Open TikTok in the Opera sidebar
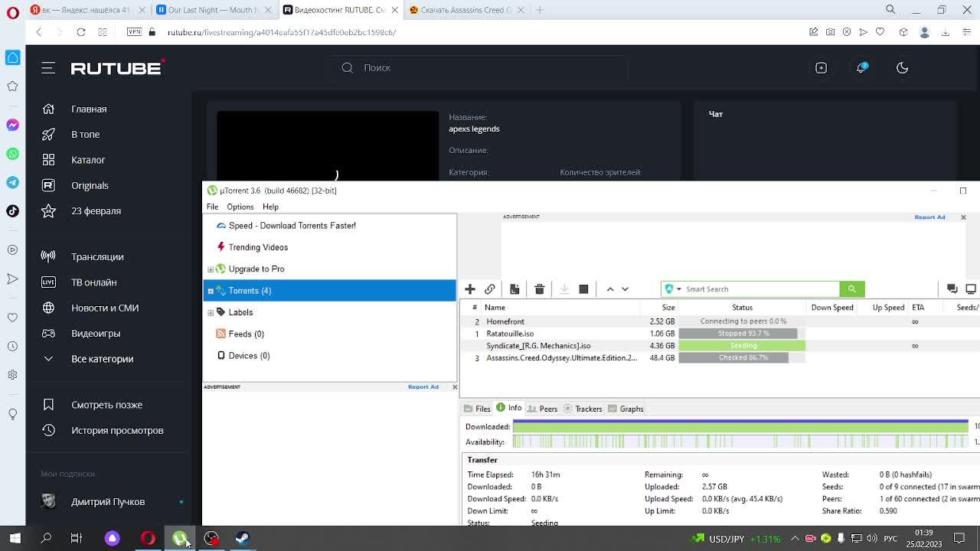This screenshot has height=551, width=980. pyautogui.click(x=12, y=211)
